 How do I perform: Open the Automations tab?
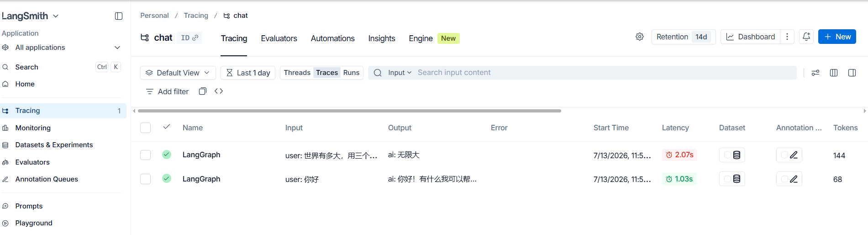click(x=332, y=38)
